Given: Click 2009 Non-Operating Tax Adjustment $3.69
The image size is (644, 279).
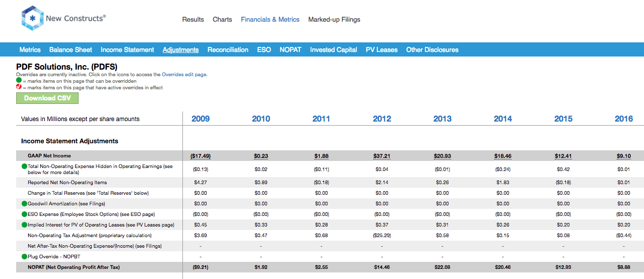Looking at the screenshot, I should (201, 235).
